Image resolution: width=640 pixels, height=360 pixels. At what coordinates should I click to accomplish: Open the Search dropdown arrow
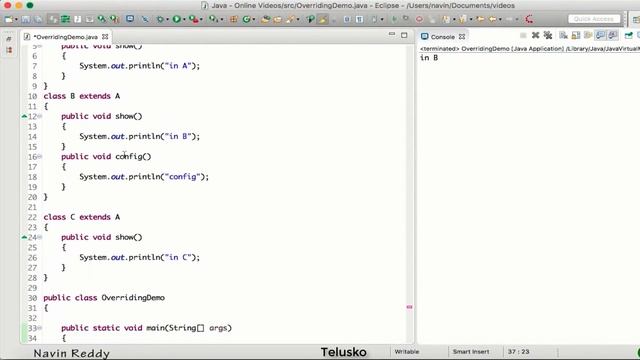[x=298, y=20]
